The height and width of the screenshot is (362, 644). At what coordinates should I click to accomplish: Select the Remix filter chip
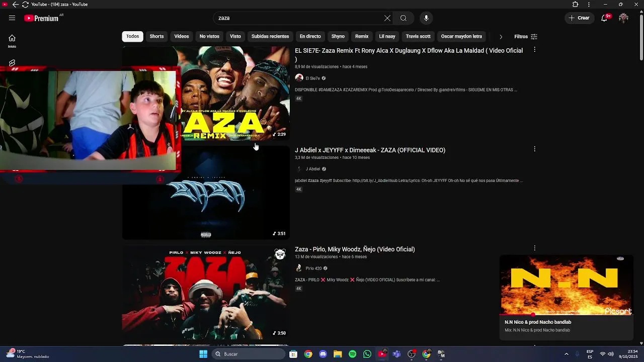(362, 36)
